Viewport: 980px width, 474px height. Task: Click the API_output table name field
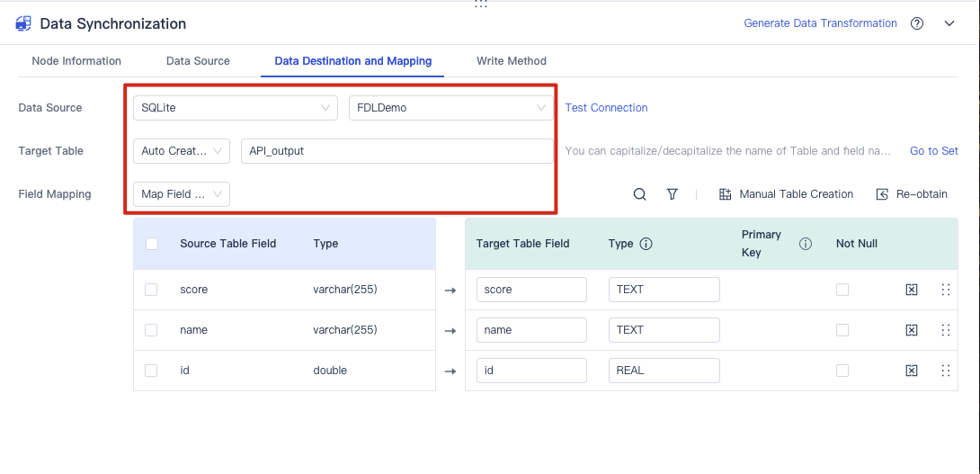pos(396,151)
